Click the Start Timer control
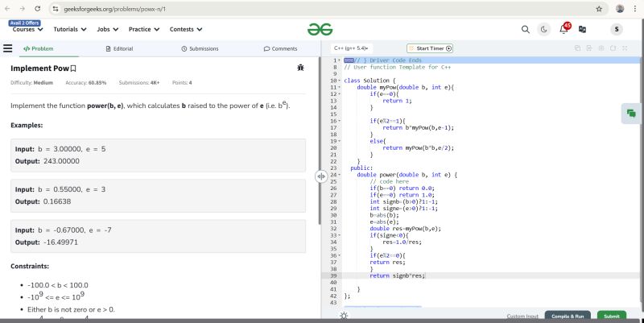This screenshot has height=323, width=644. (x=431, y=48)
